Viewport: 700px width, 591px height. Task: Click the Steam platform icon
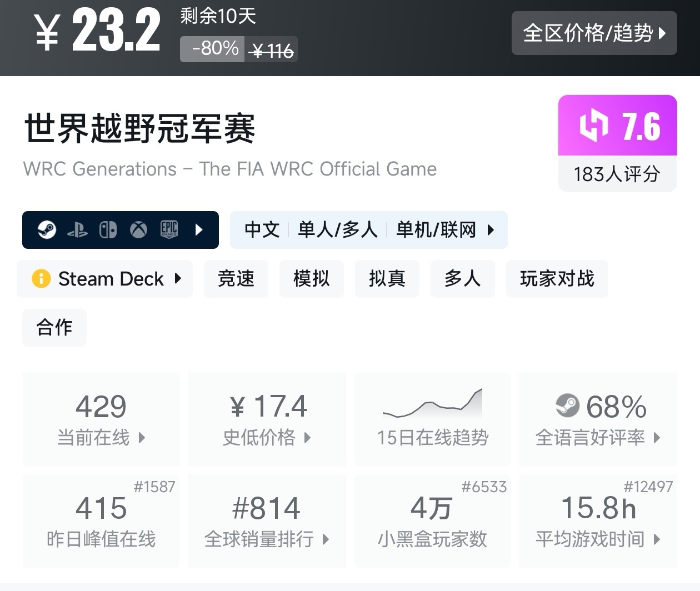47,229
